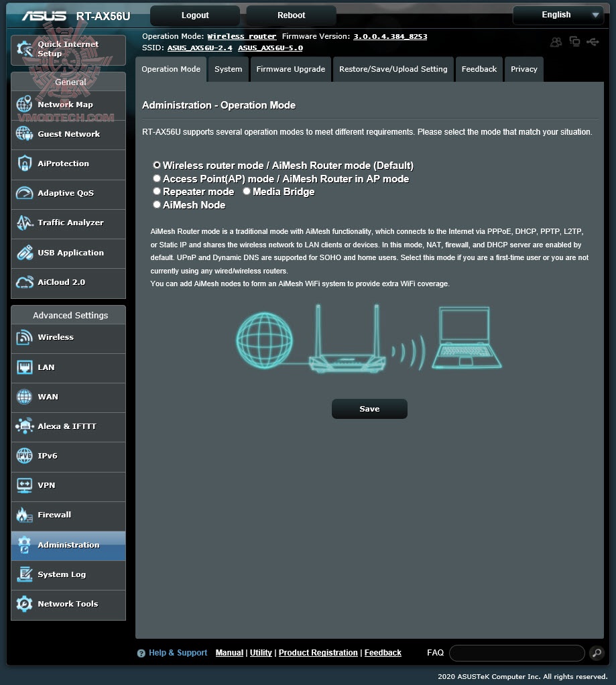Click the LAN port icon
616x685 pixels.
(x=24, y=367)
